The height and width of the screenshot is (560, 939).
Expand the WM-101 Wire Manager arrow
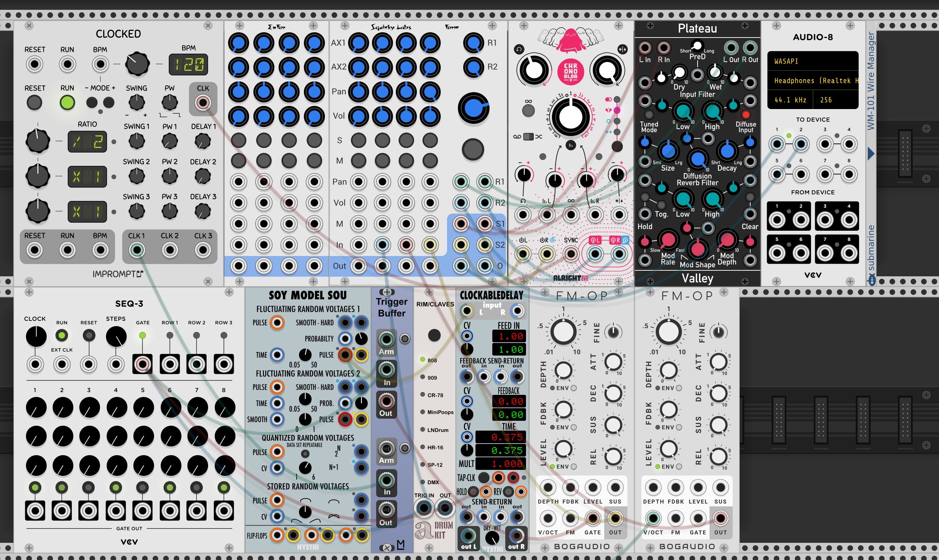pos(871,154)
